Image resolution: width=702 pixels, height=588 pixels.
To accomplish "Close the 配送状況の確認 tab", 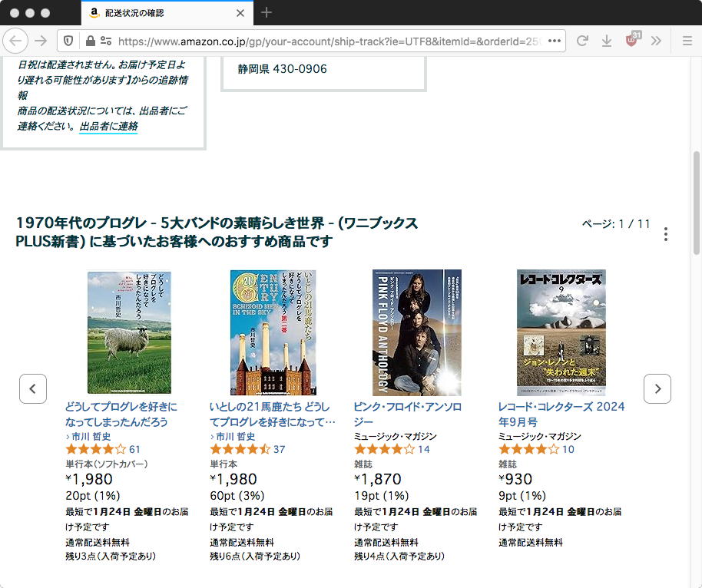I will pos(240,13).
